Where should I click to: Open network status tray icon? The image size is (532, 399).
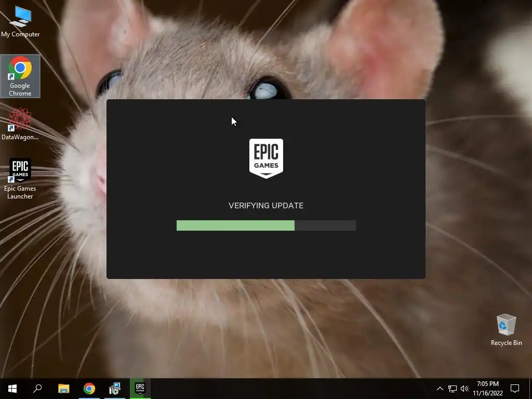pyautogui.click(x=453, y=389)
